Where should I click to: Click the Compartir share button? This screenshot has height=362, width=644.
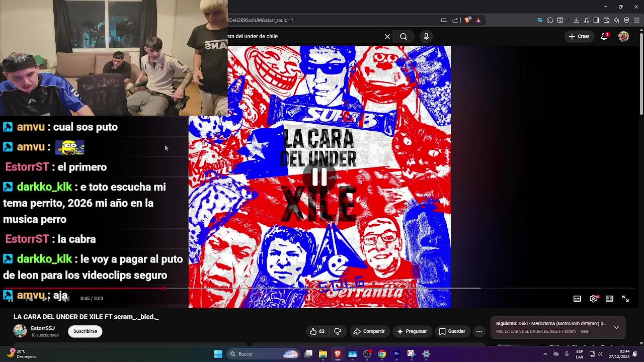369,331
